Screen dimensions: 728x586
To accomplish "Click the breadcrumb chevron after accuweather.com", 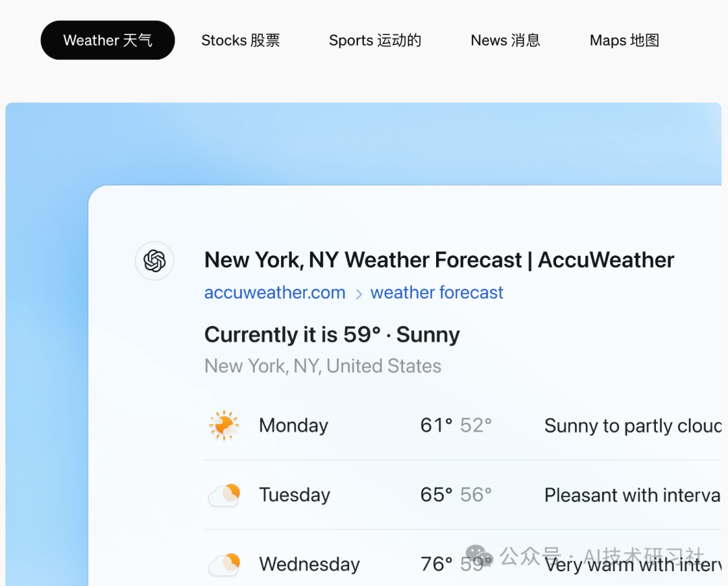I will [x=359, y=294].
